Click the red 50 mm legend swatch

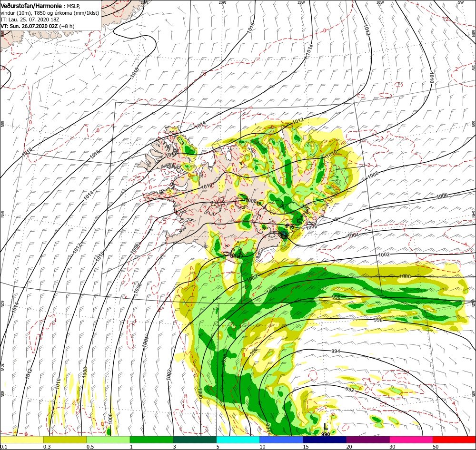click(454, 440)
